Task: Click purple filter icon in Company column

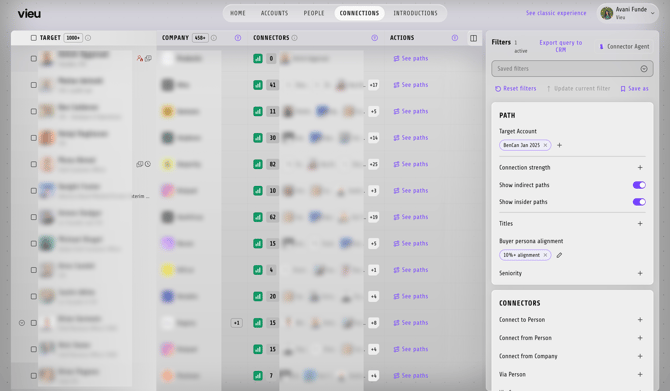Action: click(x=238, y=38)
